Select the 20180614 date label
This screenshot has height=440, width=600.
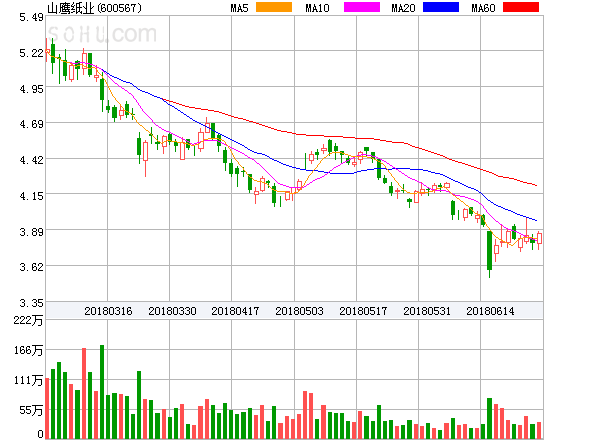[491, 311]
